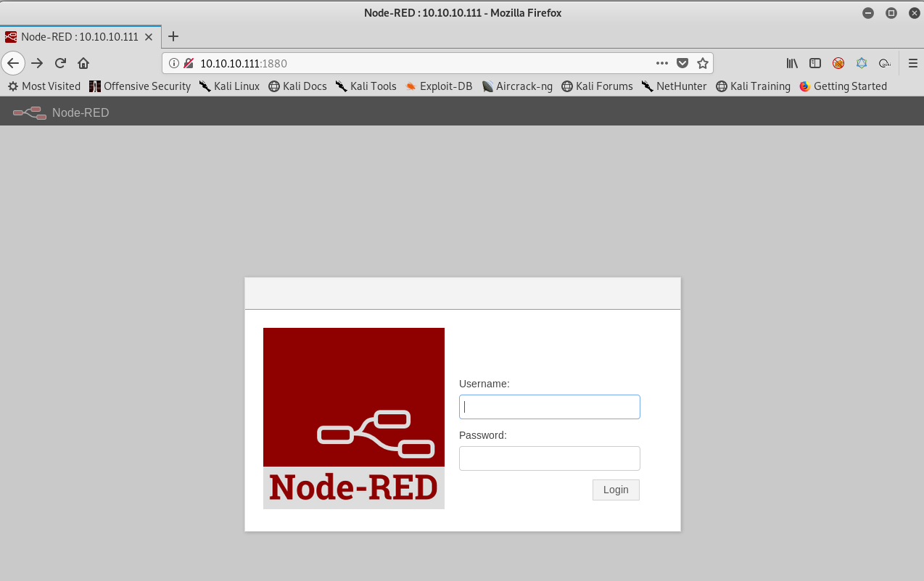This screenshot has width=924, height=581.
Task: Open the Exploit-DB bookmark
Action: (x=439, y=86)
